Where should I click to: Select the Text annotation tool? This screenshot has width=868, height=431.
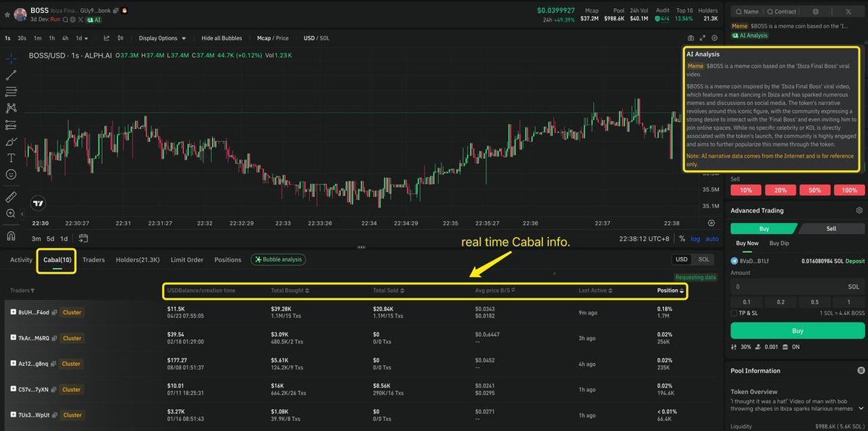pos(11,158)
